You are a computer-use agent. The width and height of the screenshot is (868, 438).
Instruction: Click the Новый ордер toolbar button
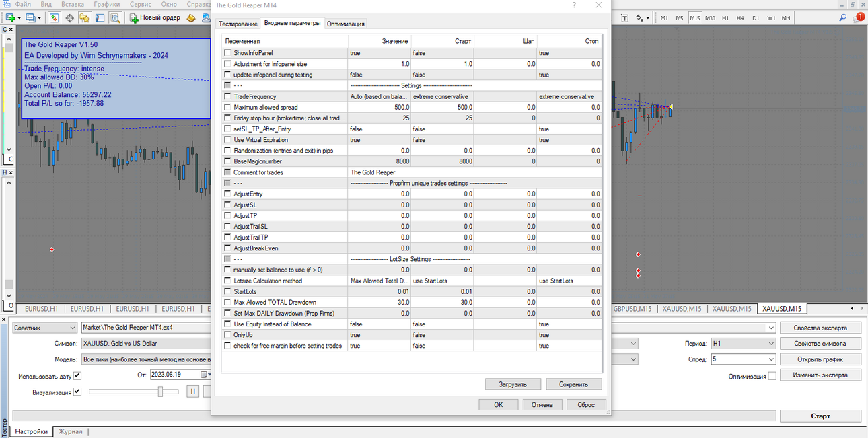click(155, 17)
